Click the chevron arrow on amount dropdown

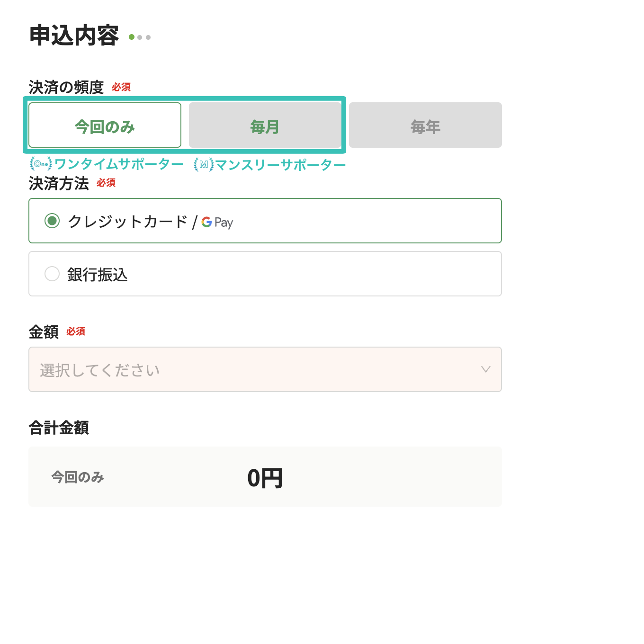(x=485, y=369)
